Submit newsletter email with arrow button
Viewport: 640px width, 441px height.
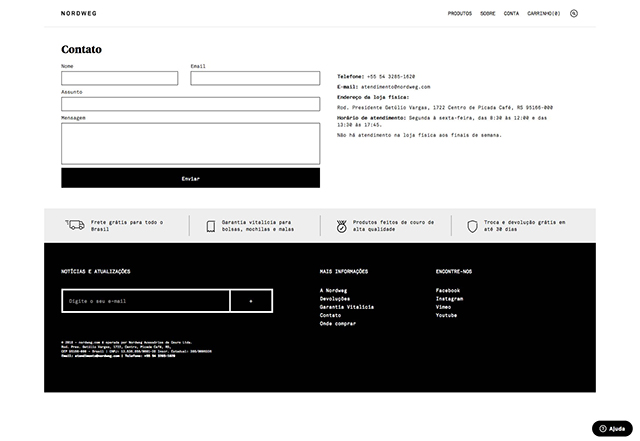tap(251, 301)
